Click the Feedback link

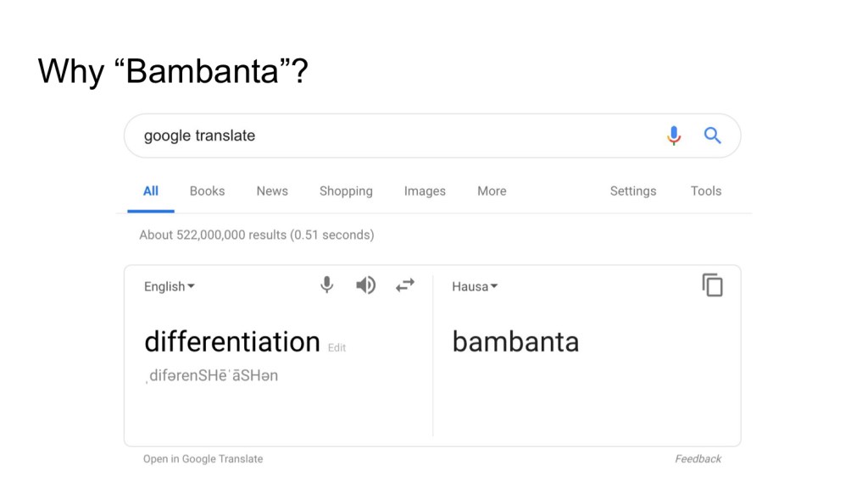[x=698, y=459]
